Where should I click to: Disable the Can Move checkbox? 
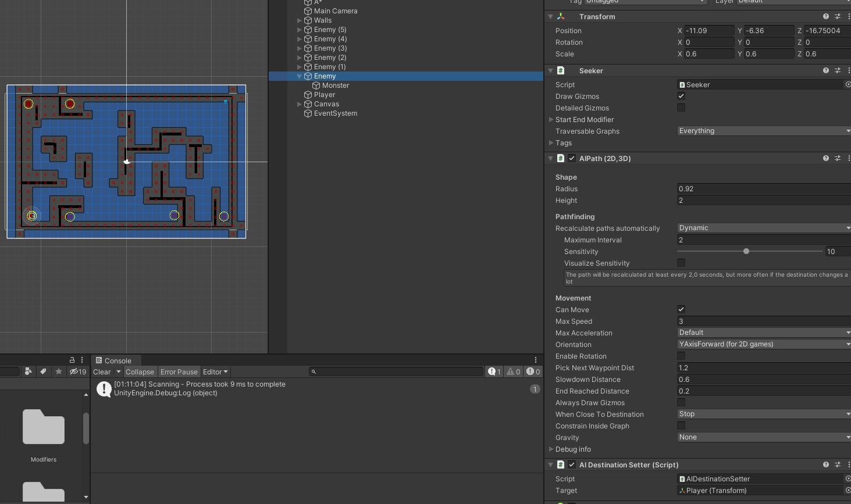pos(681,310)
